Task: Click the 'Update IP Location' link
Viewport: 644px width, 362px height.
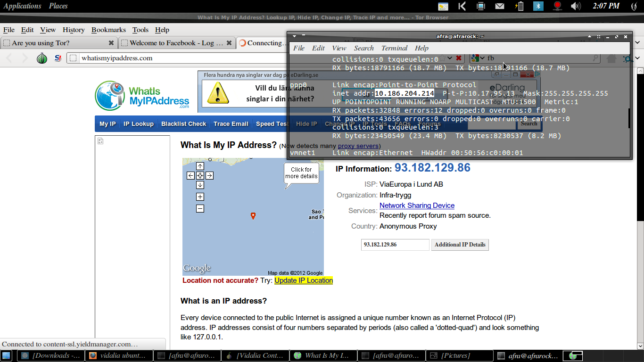Action: click(304, 280)
